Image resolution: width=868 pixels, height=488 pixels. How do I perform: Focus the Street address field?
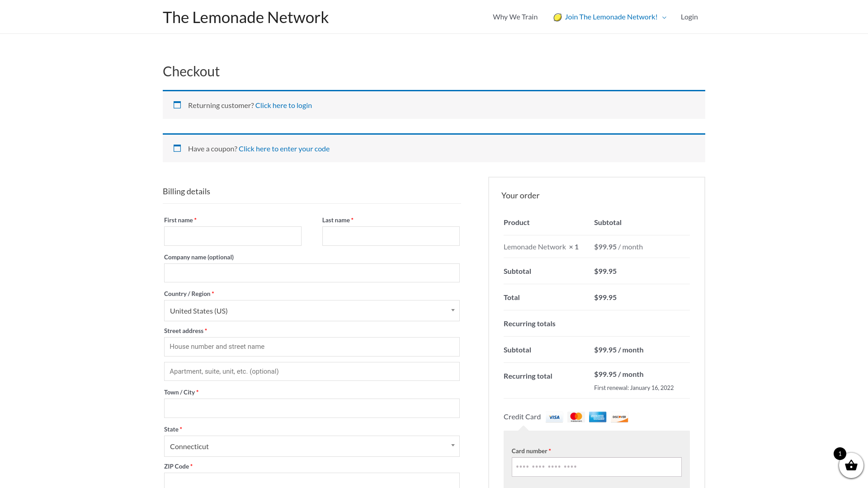(312, 347)
